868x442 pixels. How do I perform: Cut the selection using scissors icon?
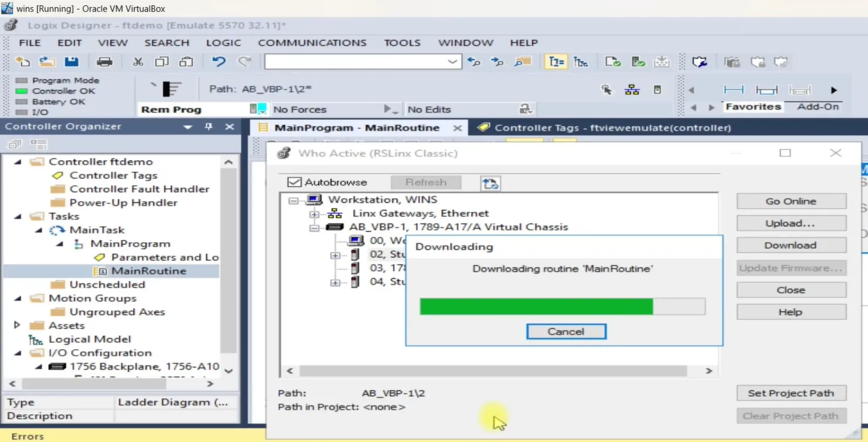tap(138, 61)
